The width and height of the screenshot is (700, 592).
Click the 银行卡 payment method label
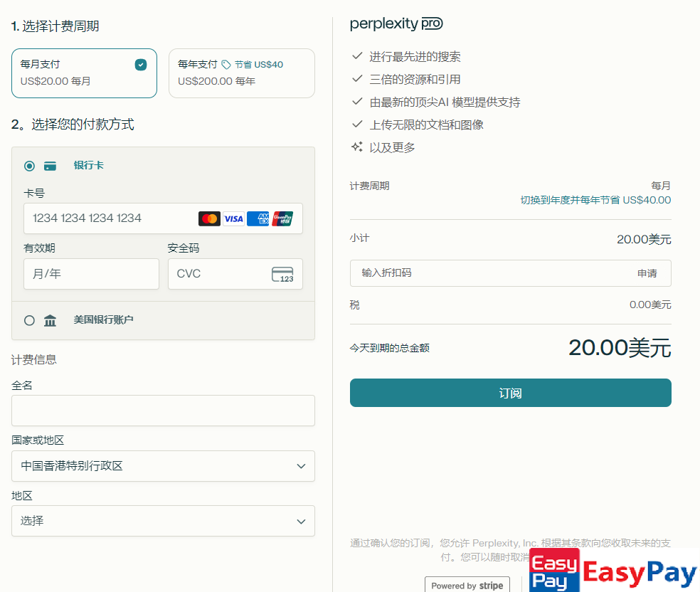(x=88, y=166)
